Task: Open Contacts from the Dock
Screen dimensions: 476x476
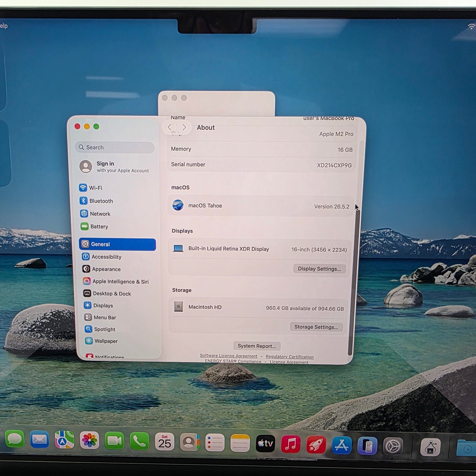Action: [x=190, y=442]
